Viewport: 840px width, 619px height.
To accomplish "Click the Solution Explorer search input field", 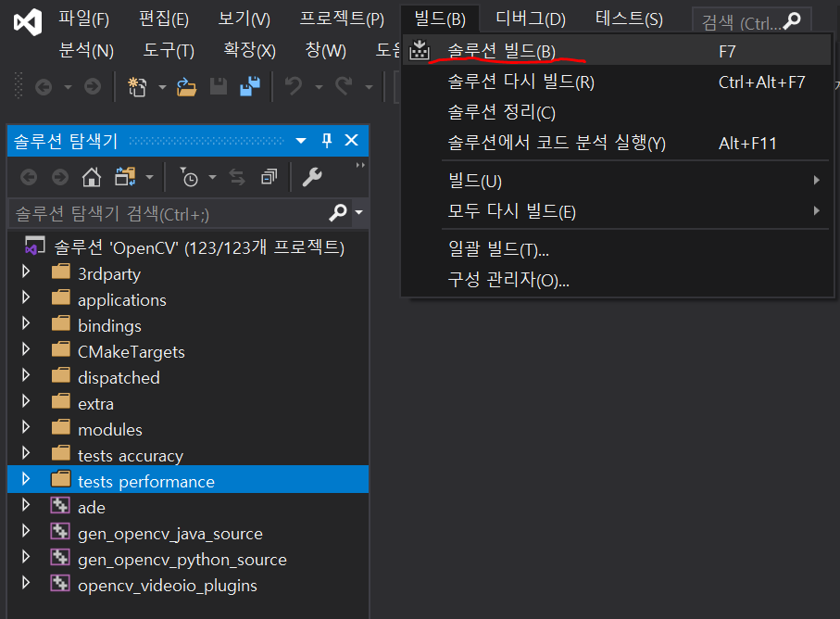I will (x=169, y=214).
